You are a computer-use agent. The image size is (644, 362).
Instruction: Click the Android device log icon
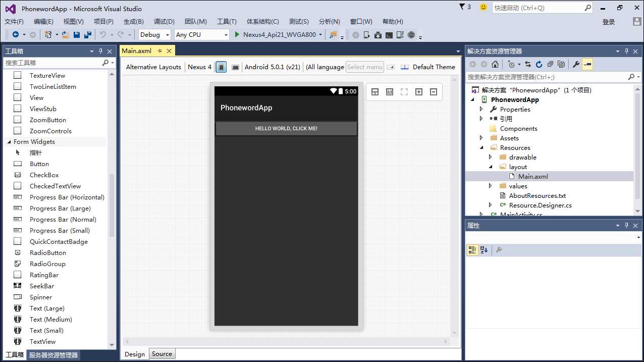[400, 35]
